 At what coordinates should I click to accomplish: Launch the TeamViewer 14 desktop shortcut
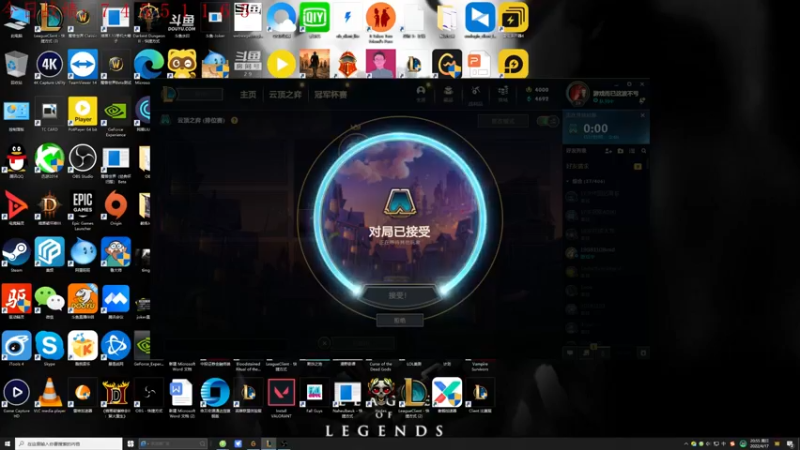pos(83,66)
